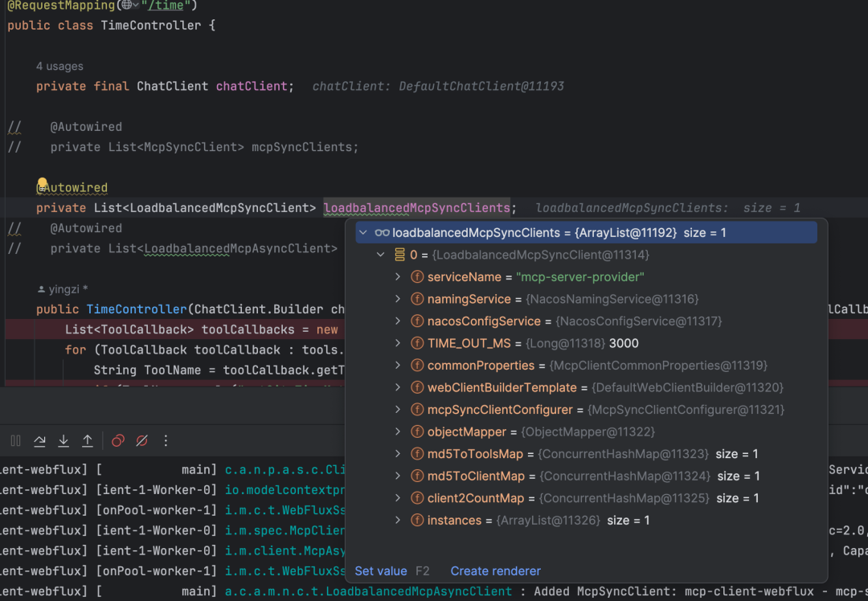This screenshot has width=868, height=601.
Task: Click the yellow intention lightbulb near Autowired
Action: [x=42, y=183]
